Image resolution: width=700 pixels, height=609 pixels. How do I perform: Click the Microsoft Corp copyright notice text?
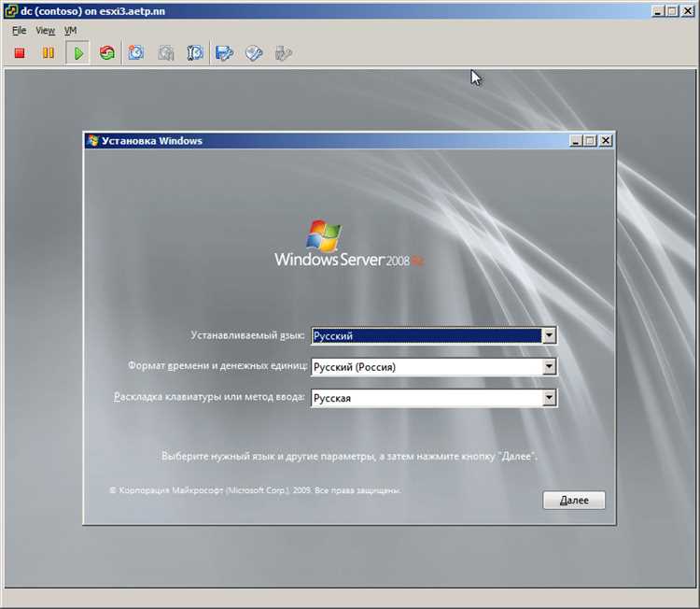pyautogui.click(x=255, y=490)
